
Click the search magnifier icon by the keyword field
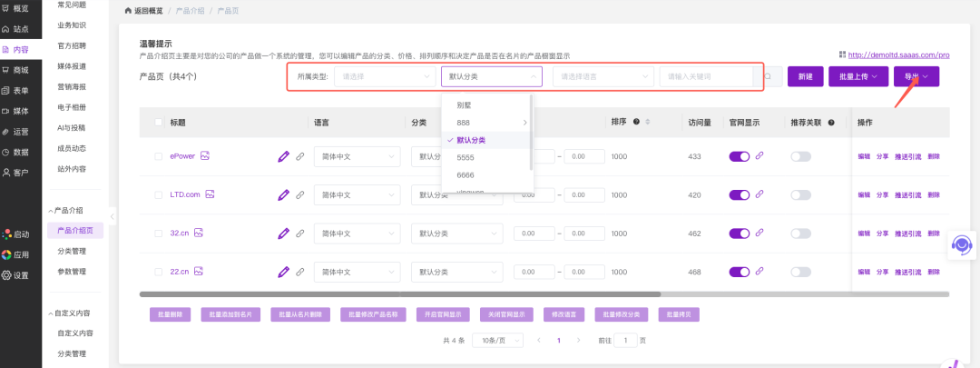(x=768, y=76)
